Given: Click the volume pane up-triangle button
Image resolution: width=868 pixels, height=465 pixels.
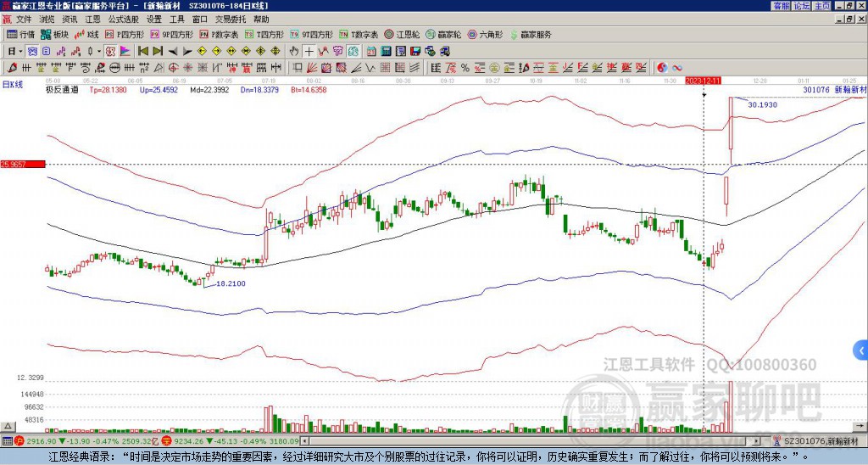Looking at the screenshot, I should click(x=8, y=426).
